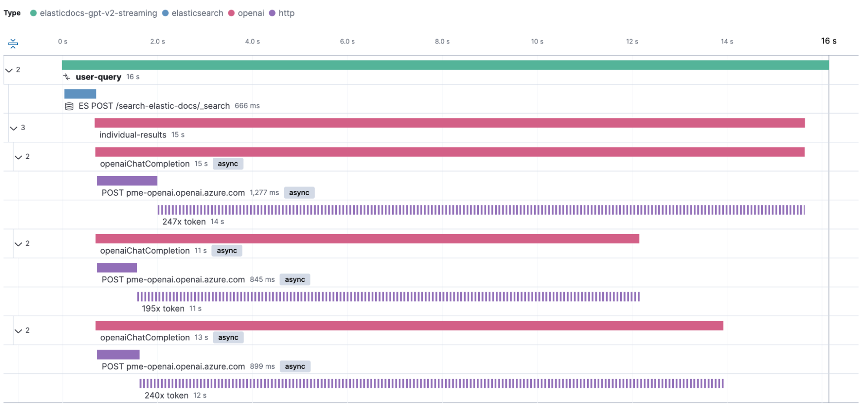Collapse the 13 s openaiChatCompletion span's chevron
This screenshot has height=409, width=868.
pyautogui.click(x=18, y=330)
